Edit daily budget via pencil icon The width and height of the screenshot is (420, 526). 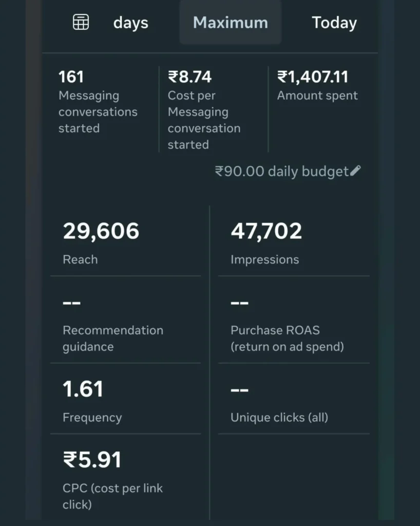pyautogui.click(x=355, y=171)
